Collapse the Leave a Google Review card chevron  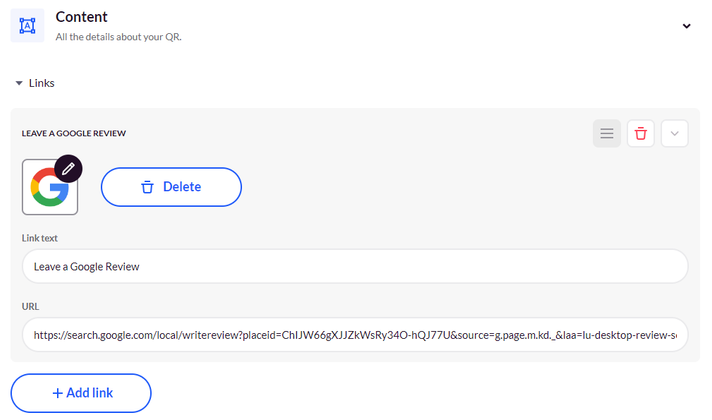675,133
